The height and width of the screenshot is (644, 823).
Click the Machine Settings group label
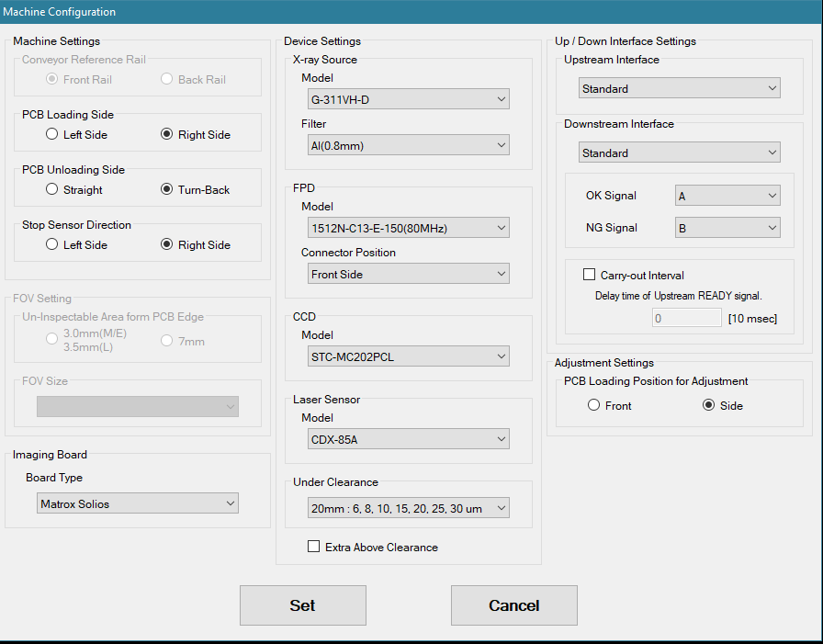coord(56,41)
